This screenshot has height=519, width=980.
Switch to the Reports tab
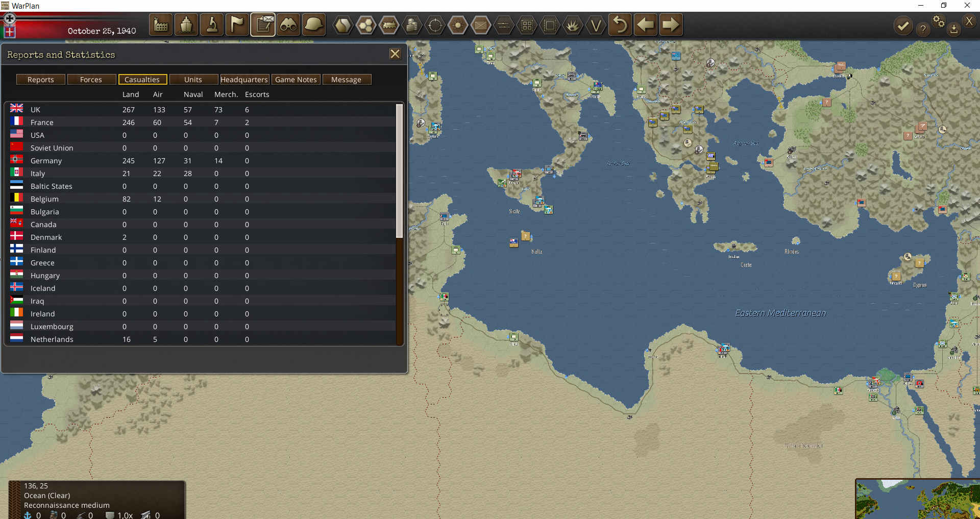point(41,80)
